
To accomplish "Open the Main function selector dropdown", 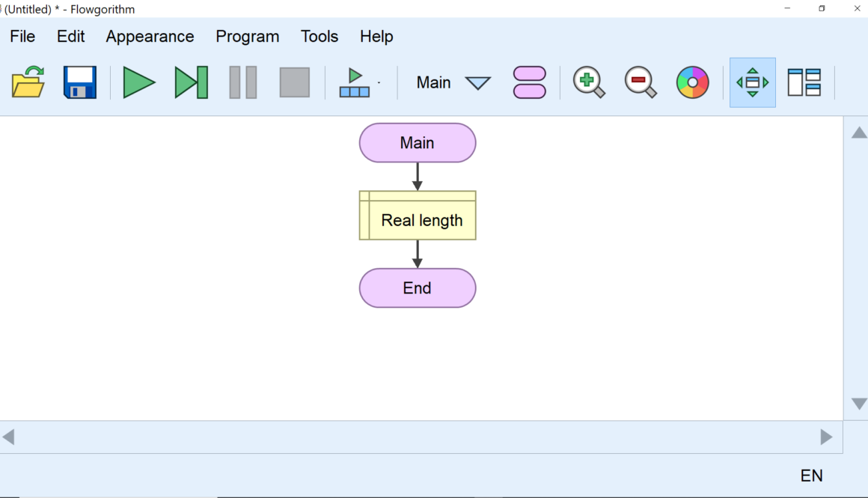I will 453,82.
